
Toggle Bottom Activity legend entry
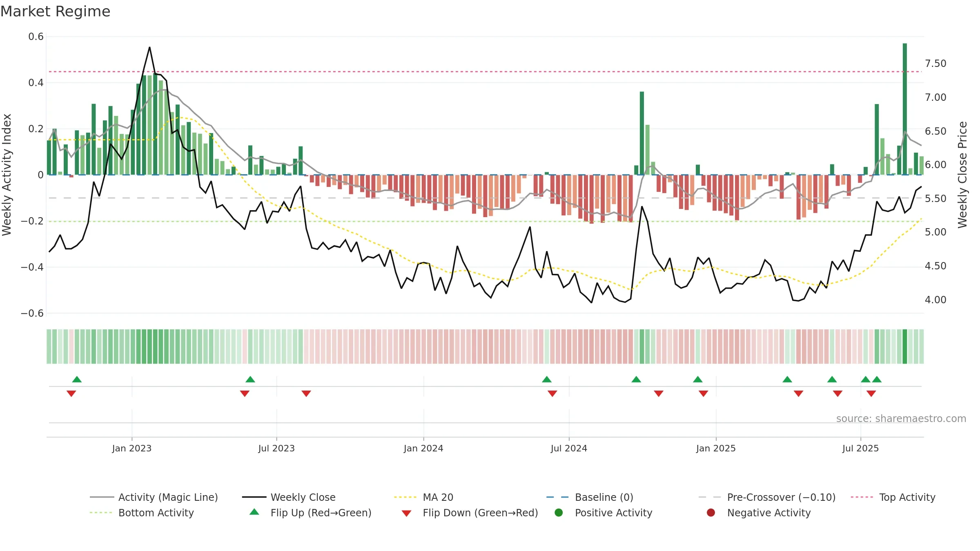coord(142,513)
